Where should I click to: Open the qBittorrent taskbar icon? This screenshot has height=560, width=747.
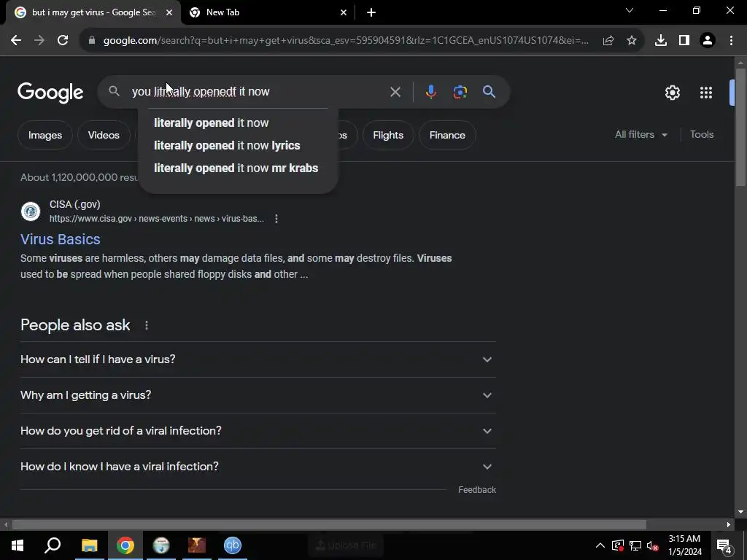click(x=233, y=545)
